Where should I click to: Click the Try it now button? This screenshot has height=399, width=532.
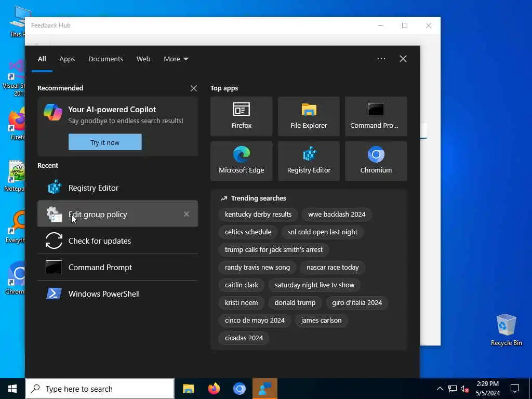[x=105, y=142]
